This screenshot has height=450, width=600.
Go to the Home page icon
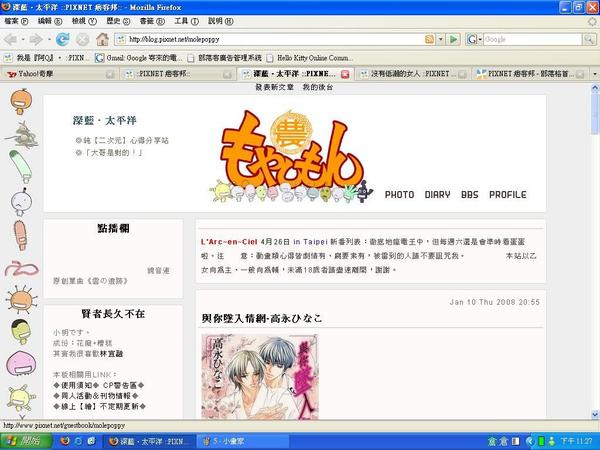click(x=102, y=39)
